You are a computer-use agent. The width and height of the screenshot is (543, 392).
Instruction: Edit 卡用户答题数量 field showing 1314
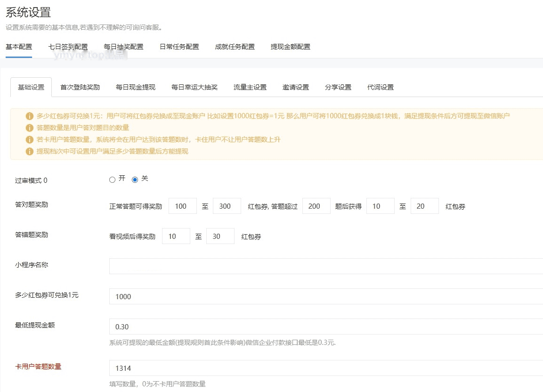[326, 368]
